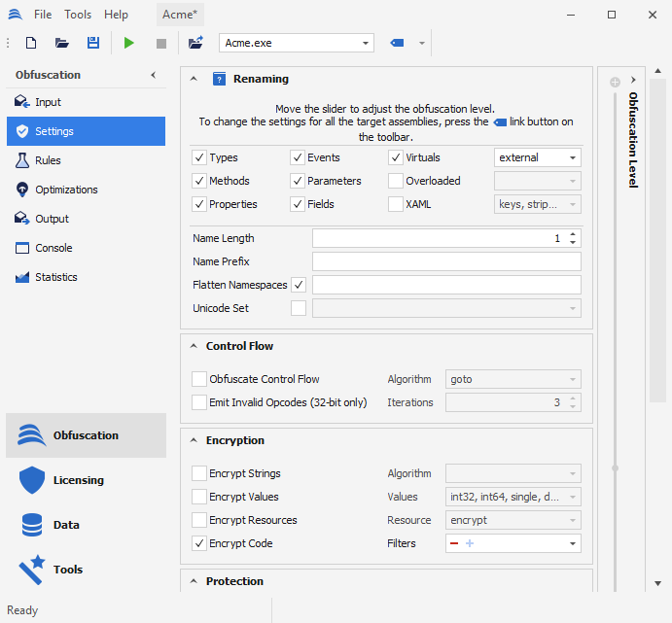This screenshot has width=672, height=623.
Task: Click the Obfuscation Level slider handle
Action: pyautogui.click(x=615, y=468)
